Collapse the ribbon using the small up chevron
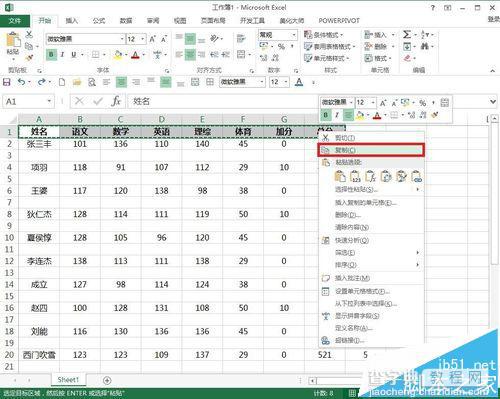The width and height of the screenshot is (500, 399). point(492,71)
